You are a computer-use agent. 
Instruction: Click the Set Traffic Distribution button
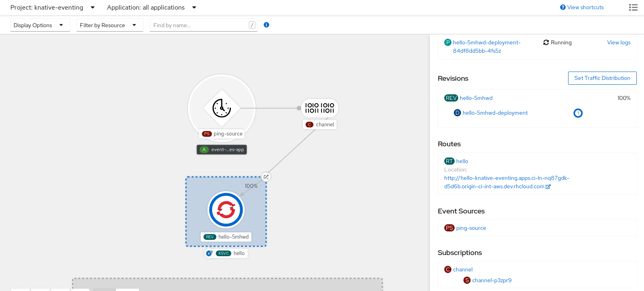coord(602,78)
